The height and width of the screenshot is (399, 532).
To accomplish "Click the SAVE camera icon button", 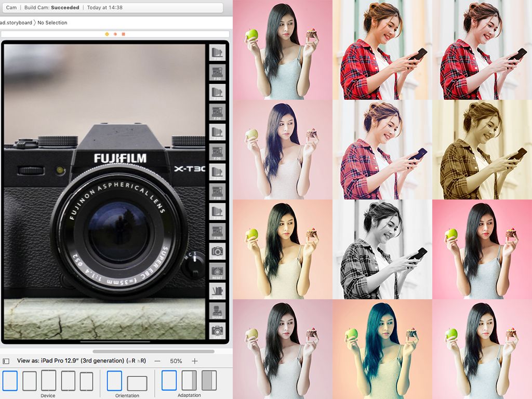I will pos(217,331).
